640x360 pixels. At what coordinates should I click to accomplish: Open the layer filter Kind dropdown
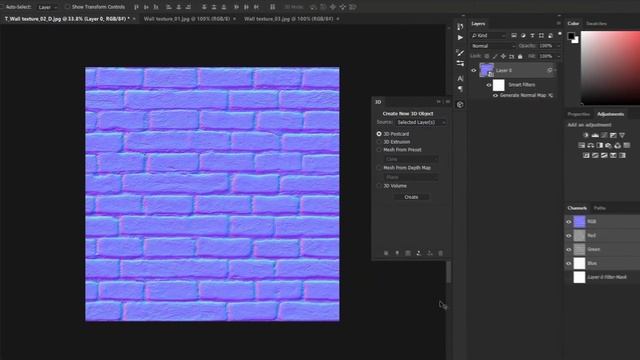(489, 36)
